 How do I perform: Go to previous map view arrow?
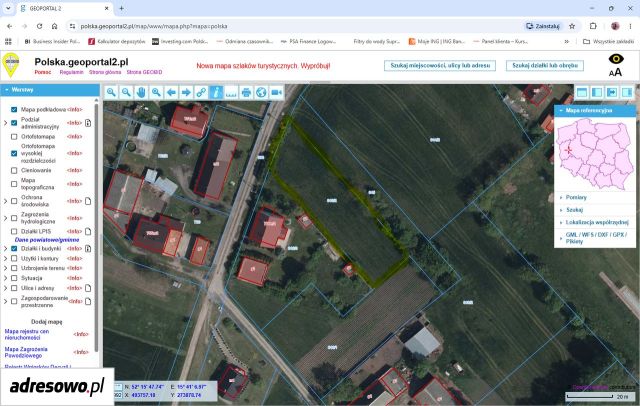(x=171, y=92)
